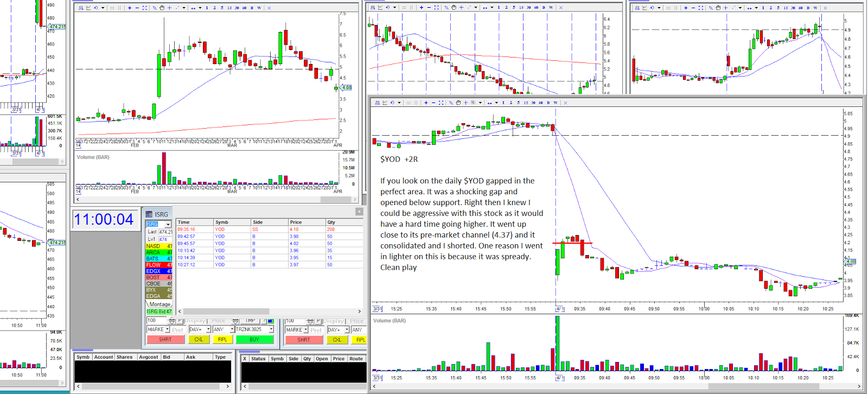Image resolution: width=868 pixels, height=394 pixels.
Task: Open MARKET order type dropdown in first order panel
Action: (167, 329)
